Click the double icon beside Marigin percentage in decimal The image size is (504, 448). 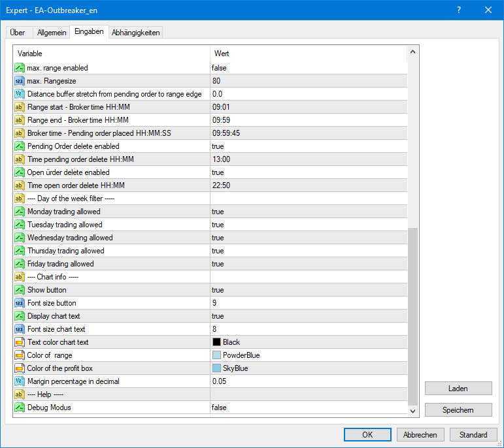pyautogui.click(x=20, y=381)
